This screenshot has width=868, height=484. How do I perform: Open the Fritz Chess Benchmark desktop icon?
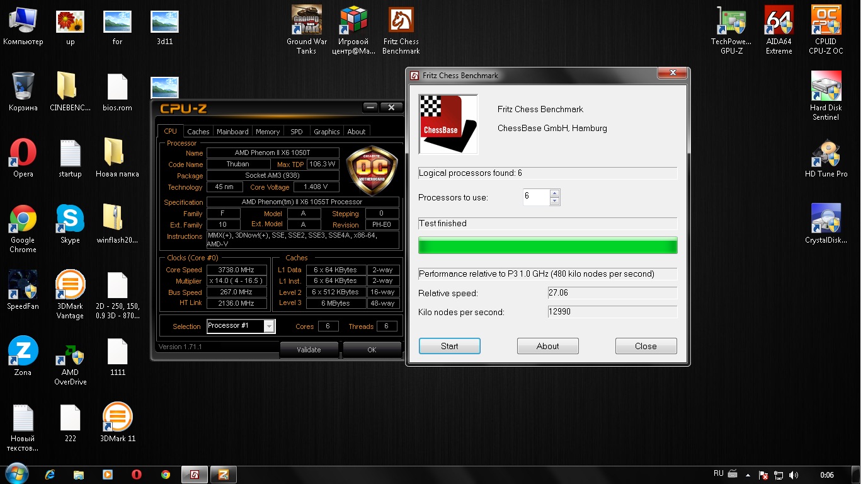coord(401,21)
